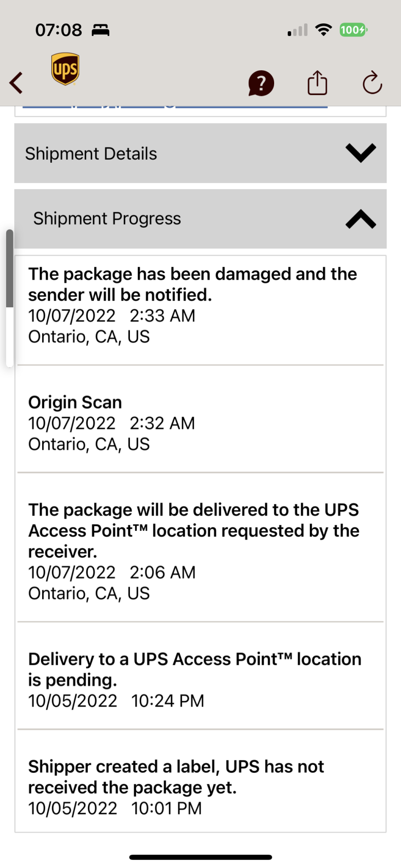401x868 pixels.
Task: Expand Shipment Details chevron
Action: tap(360, 153)
